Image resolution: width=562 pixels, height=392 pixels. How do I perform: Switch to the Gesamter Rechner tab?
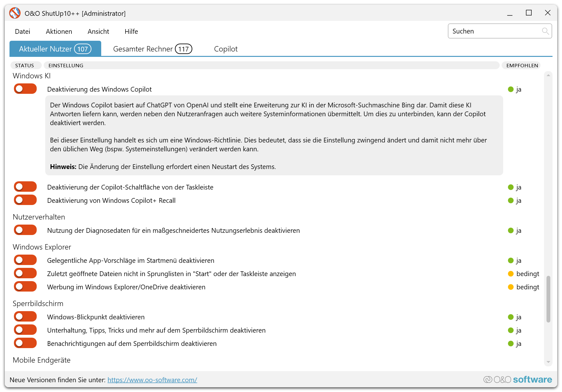click(152, 49)
